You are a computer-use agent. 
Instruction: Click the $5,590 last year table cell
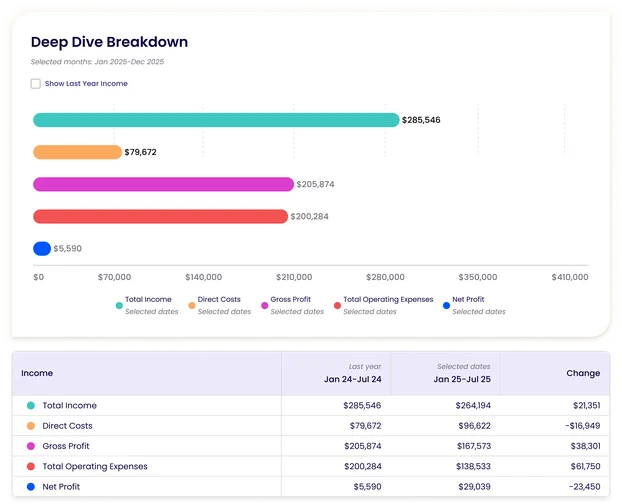[367, 487]
